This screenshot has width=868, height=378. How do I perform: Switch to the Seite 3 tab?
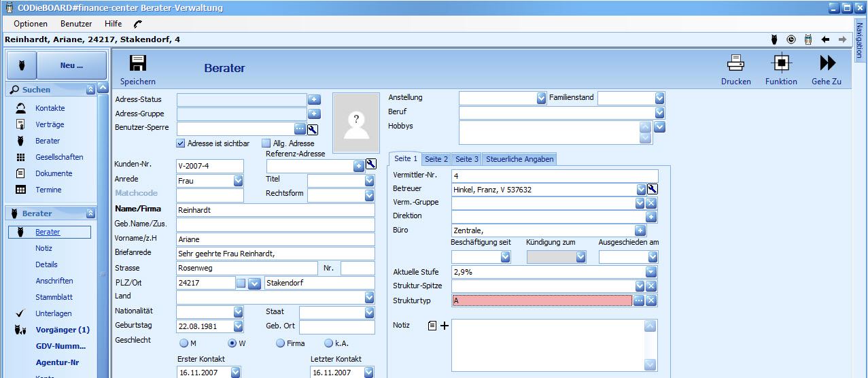467,159
